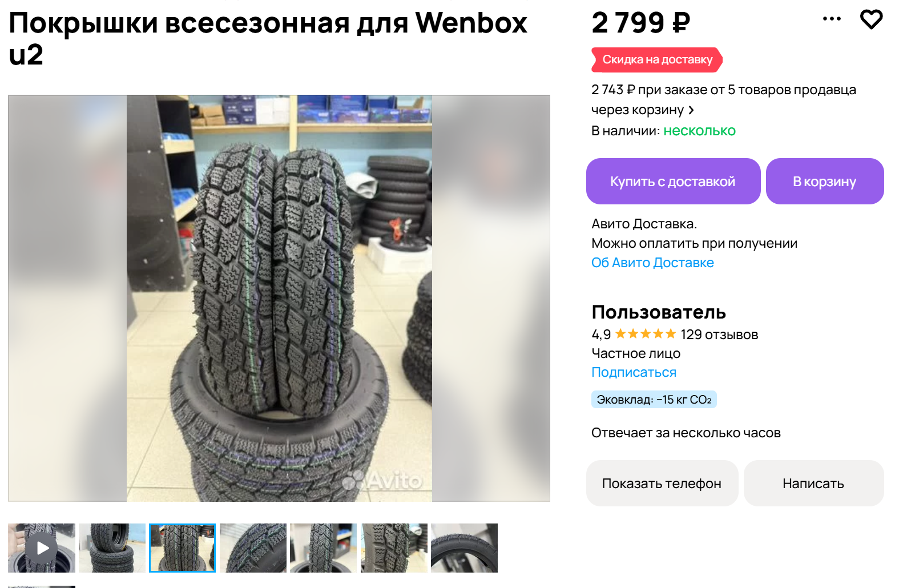The width and height of the screenshot is (907, 588).
Task: Select the highlighted third tire thumbnail
Action: pyautogui.click(x=183, y=548)
